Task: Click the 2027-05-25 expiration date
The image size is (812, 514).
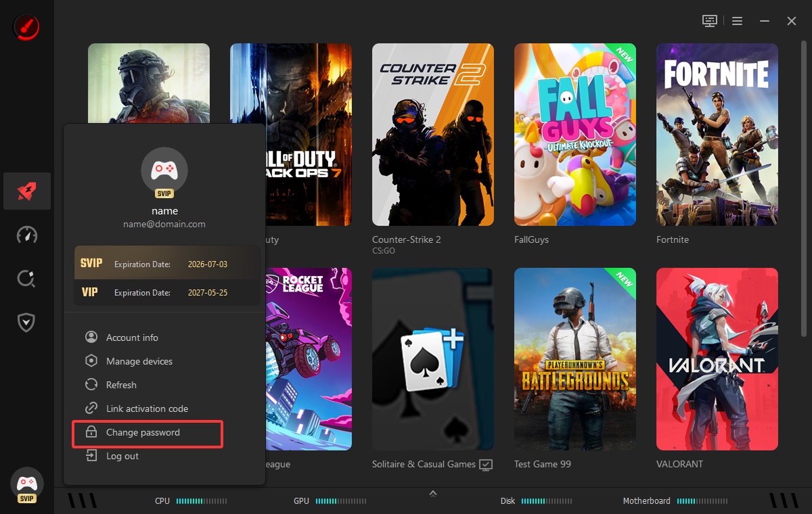Action: click(208, 292)
